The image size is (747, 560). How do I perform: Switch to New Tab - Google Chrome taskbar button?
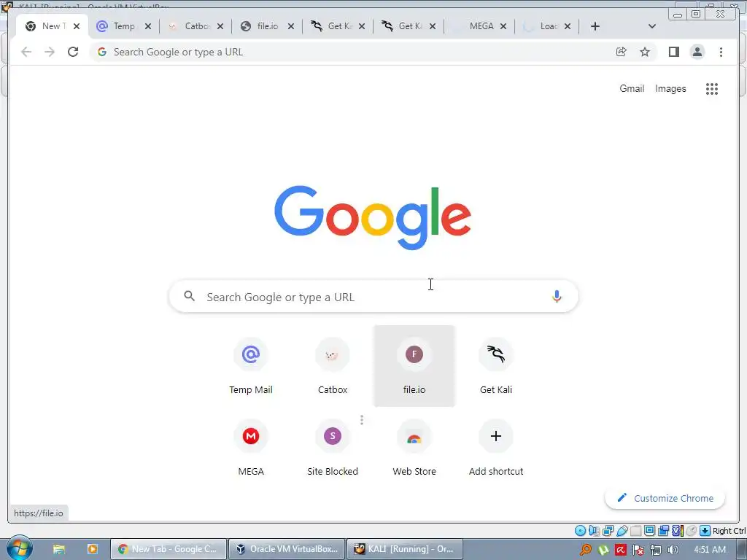[x=169, y=549]
